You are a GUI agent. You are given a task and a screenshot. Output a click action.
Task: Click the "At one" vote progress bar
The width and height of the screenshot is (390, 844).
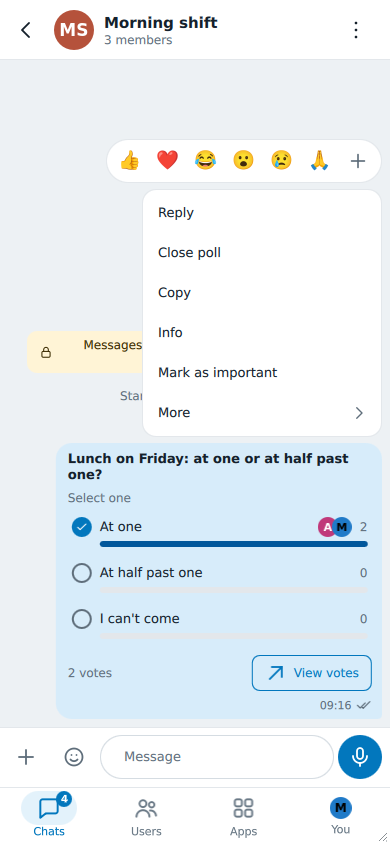234,544
